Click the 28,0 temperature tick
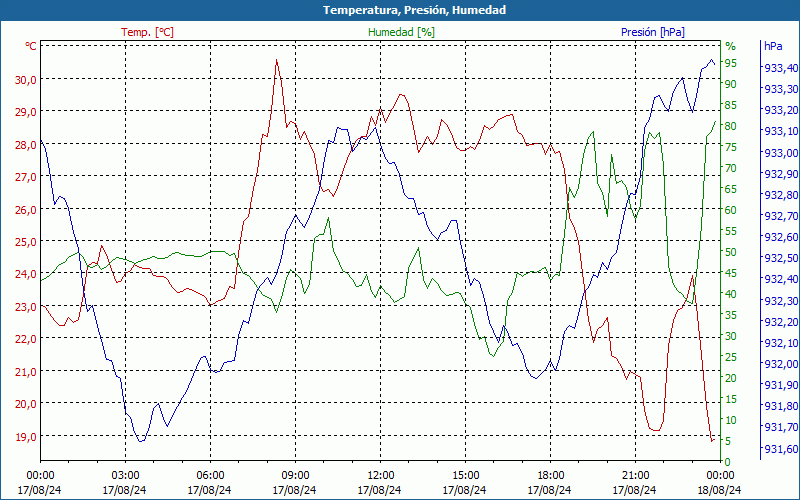This screenshot has height=500, width=800. [x=26, y=144]
